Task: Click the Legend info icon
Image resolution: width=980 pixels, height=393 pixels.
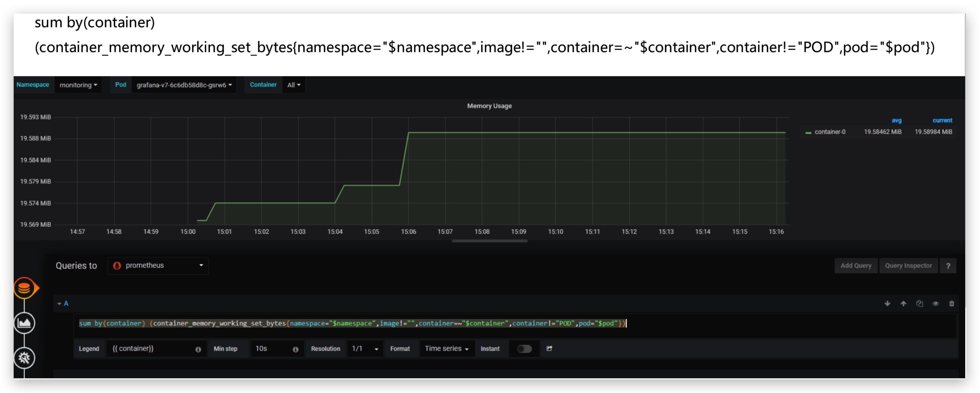Action: tap(198, 349)
